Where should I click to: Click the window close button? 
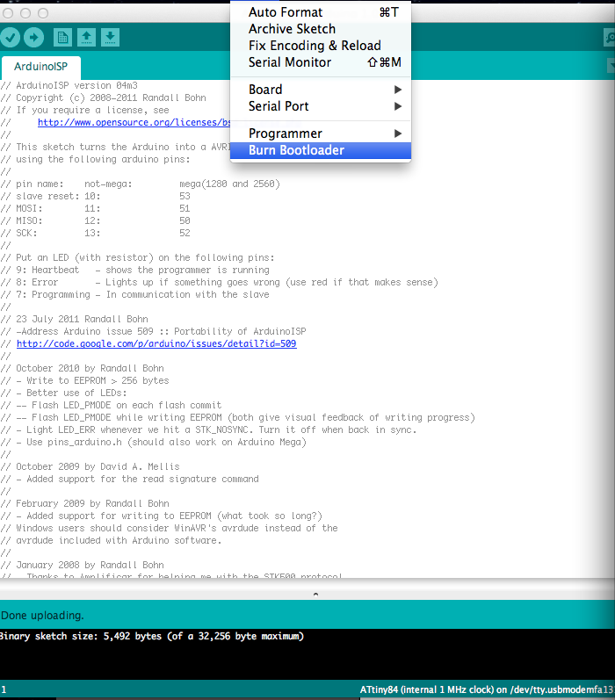coord(8,13)
